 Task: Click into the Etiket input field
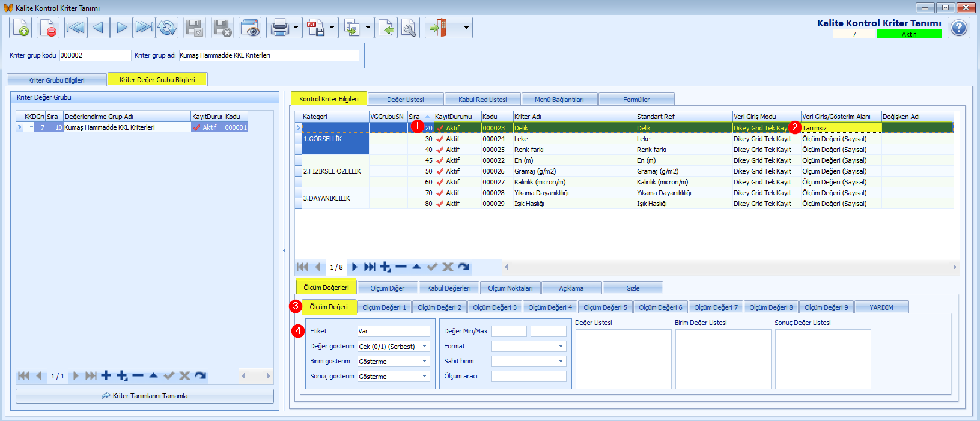tap(394, 331)
